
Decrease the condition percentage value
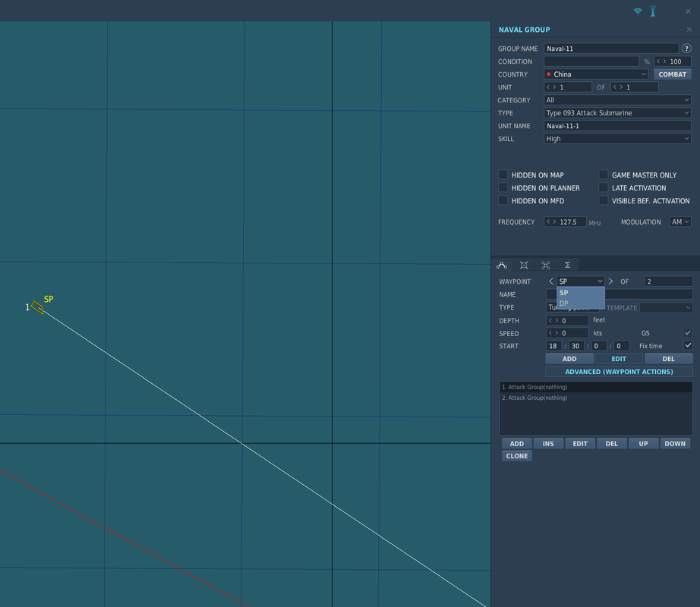(658, 61)
